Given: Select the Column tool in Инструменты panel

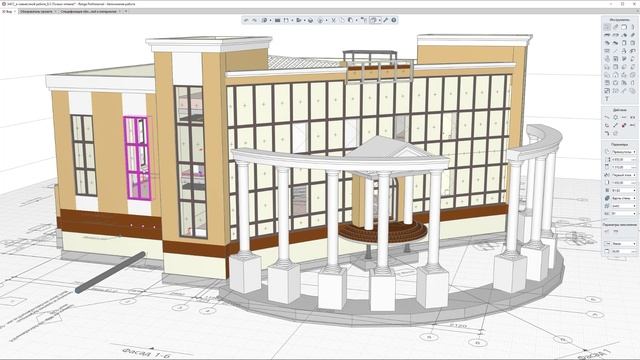Looking at the screenshot, I should point(633,27).
